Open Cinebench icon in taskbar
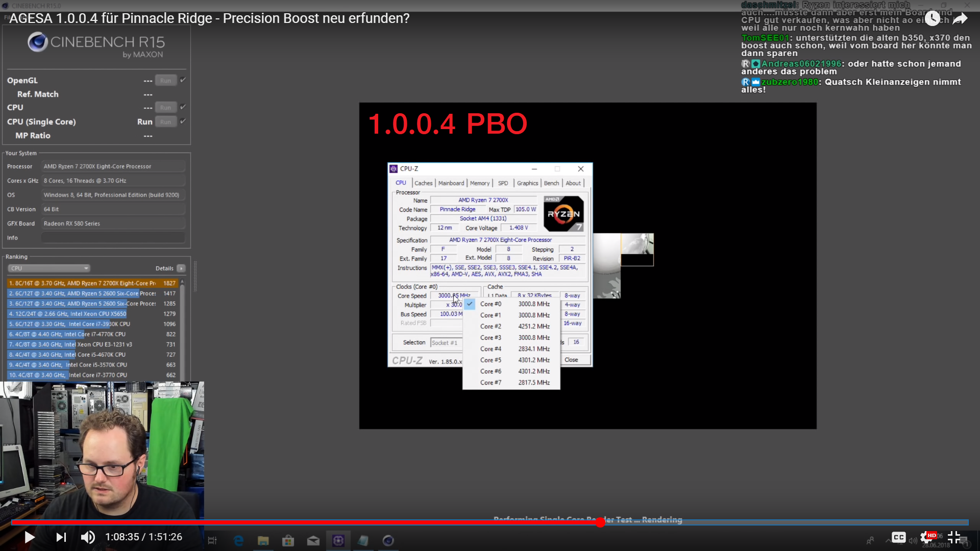Viewport: 980px width, 551px height. click(x=388, y=541)
